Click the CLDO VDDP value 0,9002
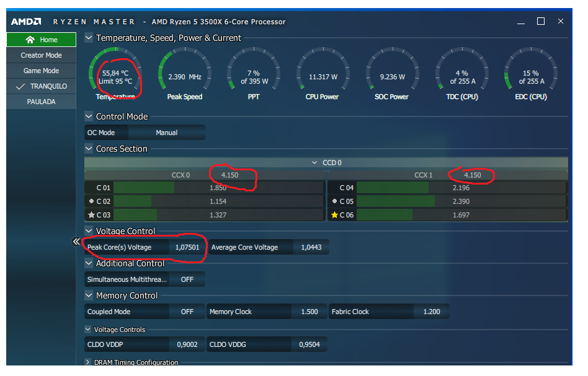This screenshot has height=376, width=588. (x=187, y=344)
